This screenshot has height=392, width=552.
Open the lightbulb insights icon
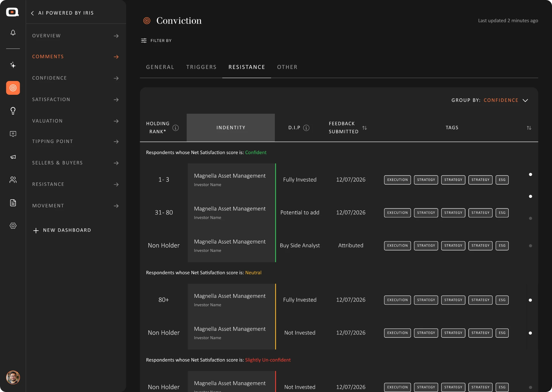13,111
